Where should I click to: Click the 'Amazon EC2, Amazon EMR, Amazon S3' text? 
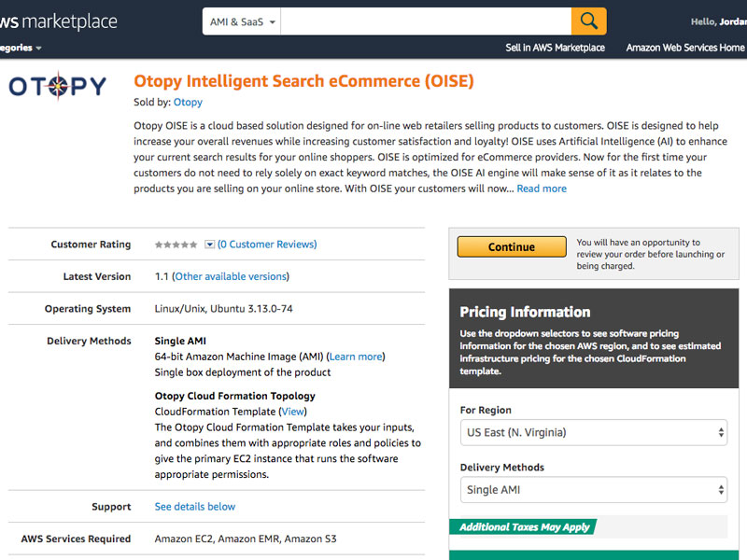tap(246, 539)
